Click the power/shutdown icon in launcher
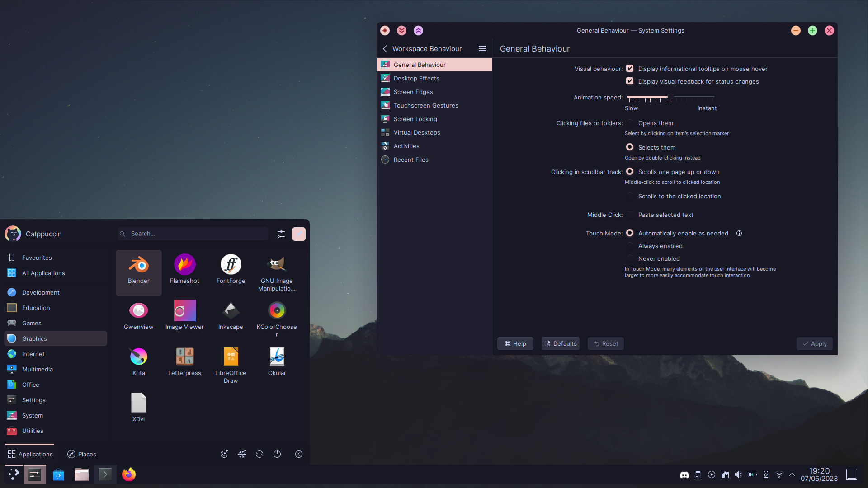Viewport: 868px width, 488px height. click(x=277, y=454)
